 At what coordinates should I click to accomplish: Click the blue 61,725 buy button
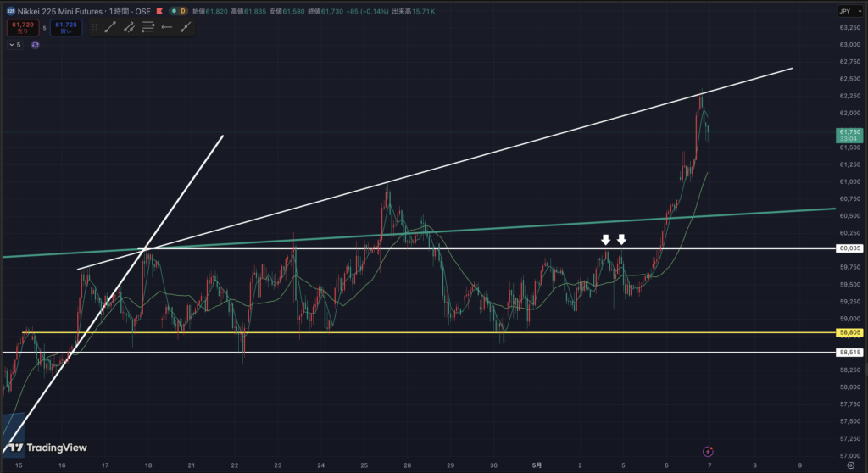pos(66,27)
